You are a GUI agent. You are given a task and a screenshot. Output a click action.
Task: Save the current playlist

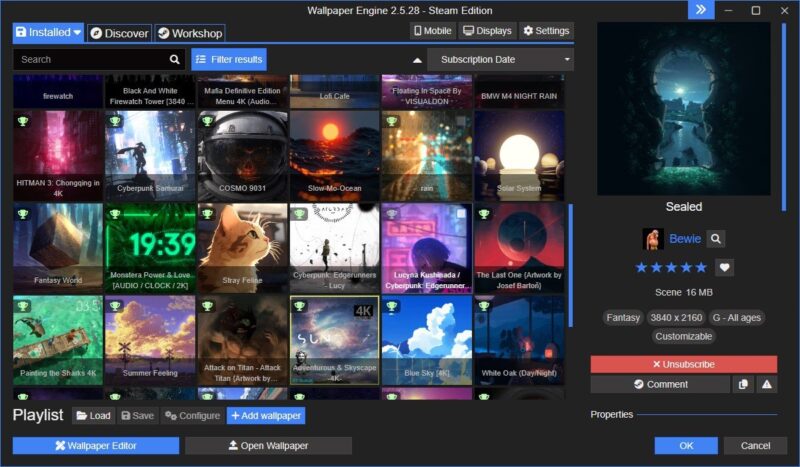pos(137,416)
